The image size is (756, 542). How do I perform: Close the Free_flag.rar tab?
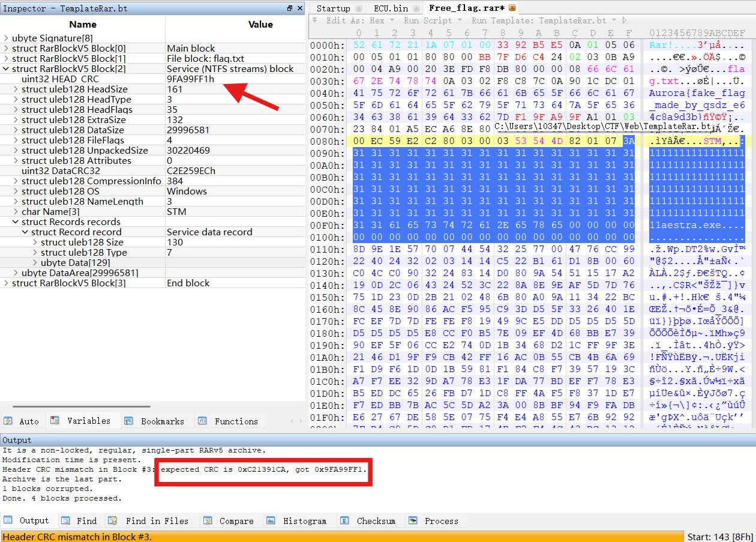[x=512, y=8]
